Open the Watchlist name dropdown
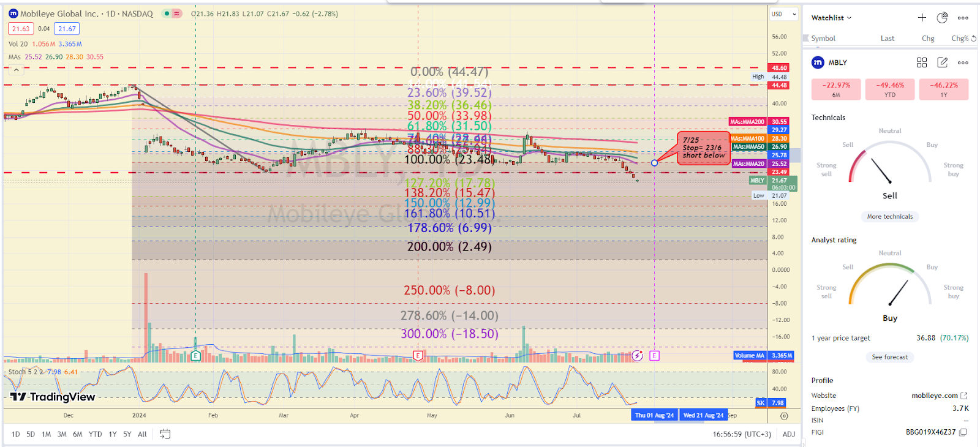Image resolution: width=980 pixels, height=447 pixels. [831, 18]
